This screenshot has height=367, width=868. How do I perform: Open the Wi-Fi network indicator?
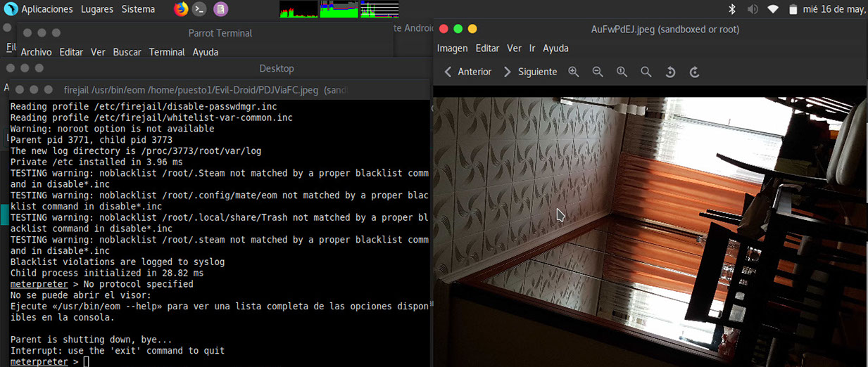(x=773, y=9)
